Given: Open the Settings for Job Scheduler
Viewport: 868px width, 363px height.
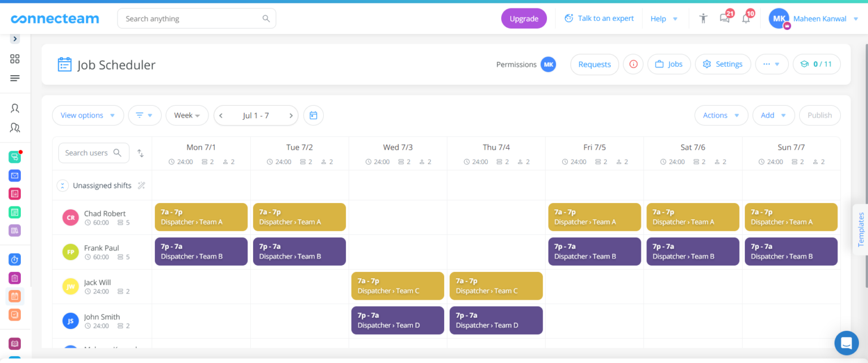Looking at the screenshot, I should point(723,64).
